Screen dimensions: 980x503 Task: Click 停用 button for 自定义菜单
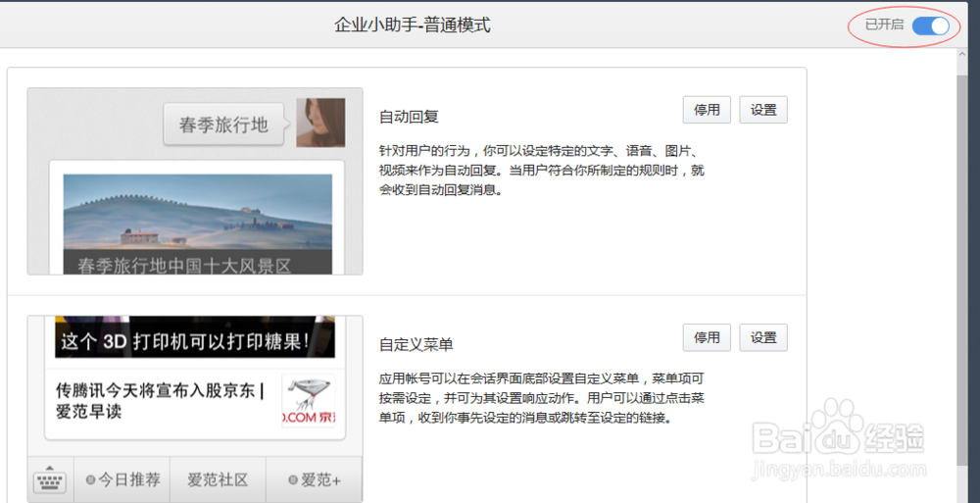[x=707, y=338]
